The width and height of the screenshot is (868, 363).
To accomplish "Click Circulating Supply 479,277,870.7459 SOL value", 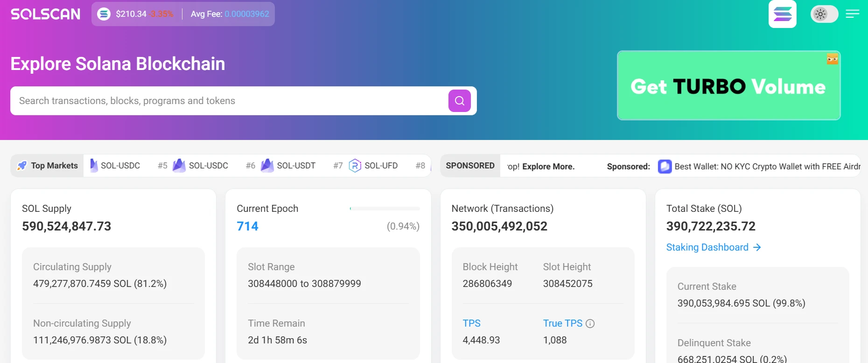I will [x=100, y=284].
